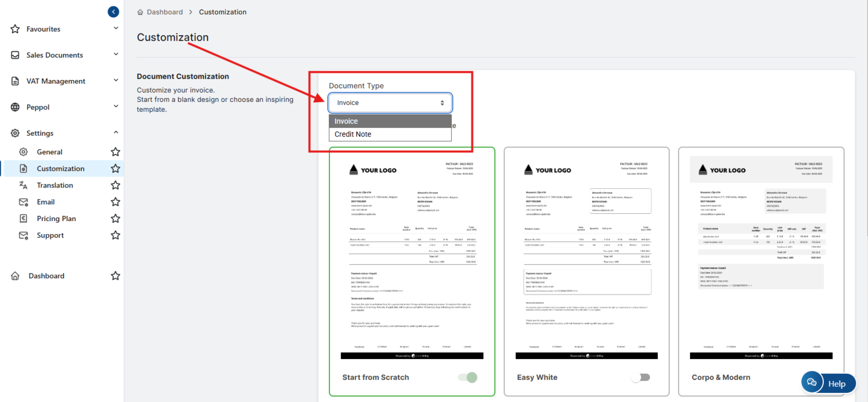Enable the Easy White template toggle
The width and height of the screenshot is (868, 402).
pyautogui.click(x=640, y=377)
